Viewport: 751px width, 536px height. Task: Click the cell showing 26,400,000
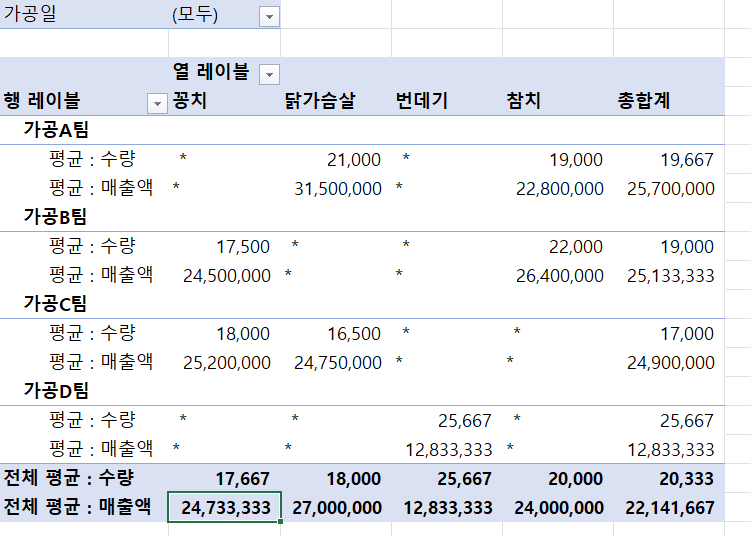point(559,275)
